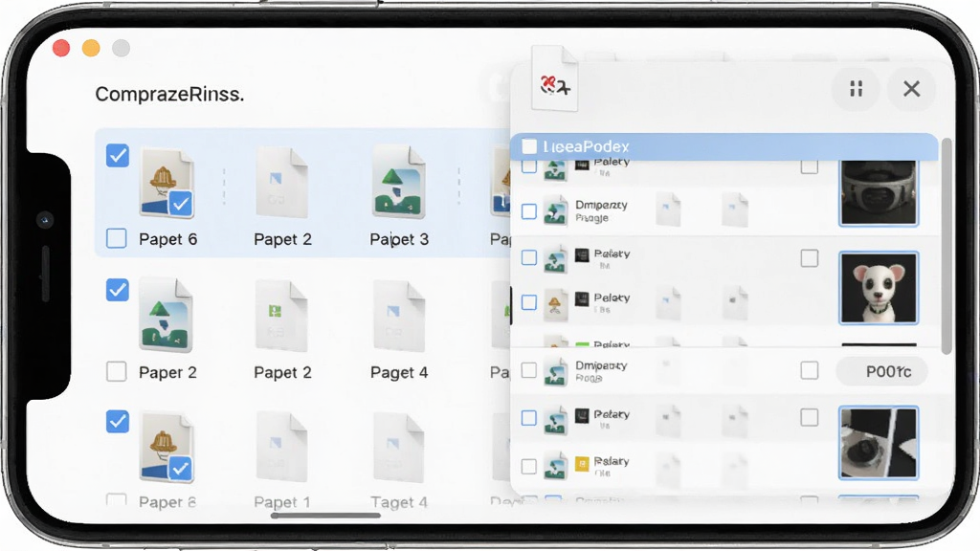Click the P001c button
Image resolution: width=980 pixels, height=551 pixels.
click(881, 372)
